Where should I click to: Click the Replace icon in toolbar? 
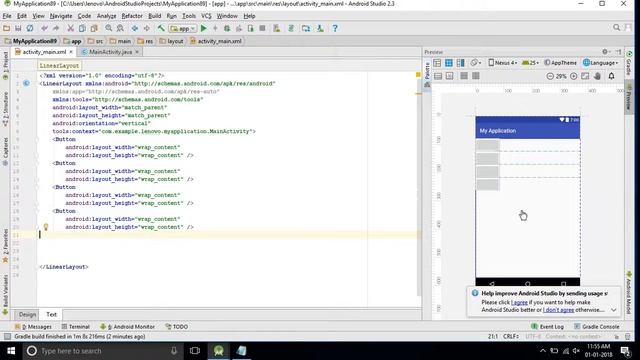tap(120, 28)
